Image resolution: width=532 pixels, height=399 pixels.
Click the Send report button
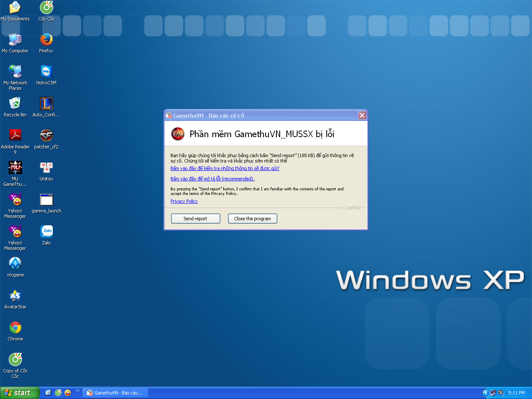point(195,219)
